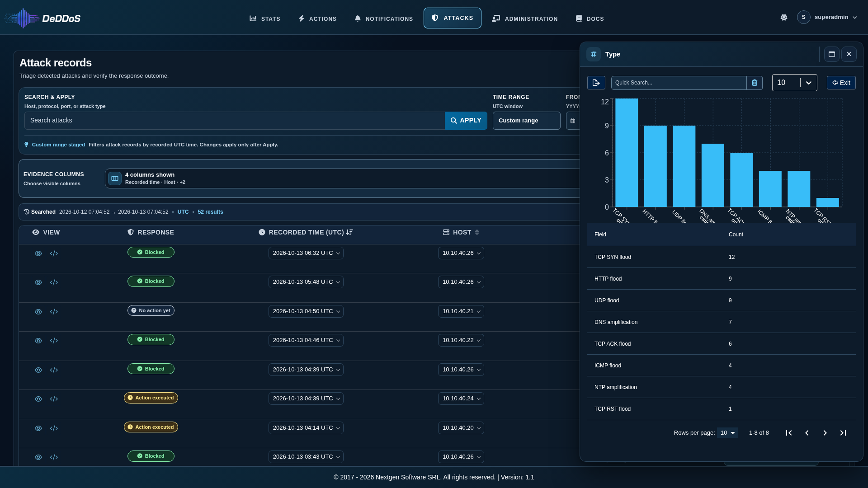The height and width of the screenshot is (488, 868).
Task: Open Custom range time window dropdown
Action: click(x=526, y=121)
